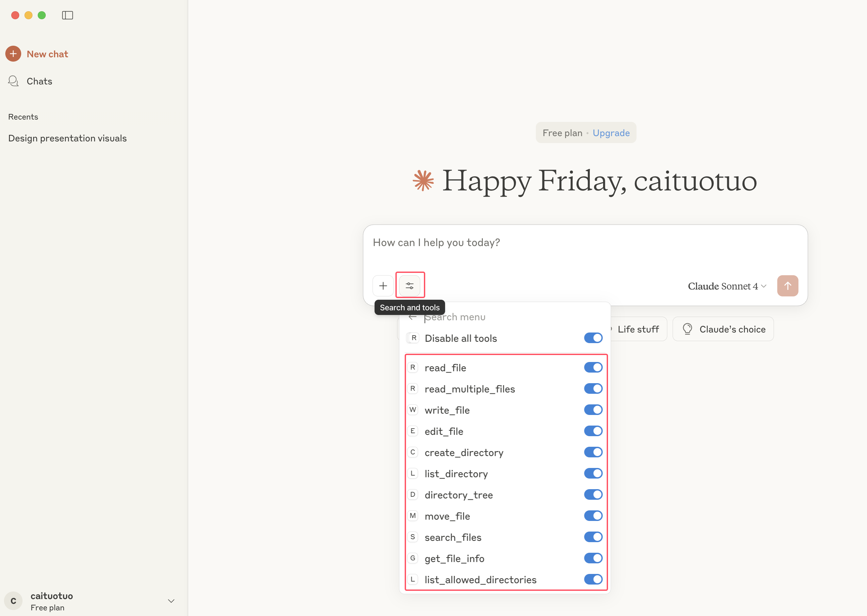Open Chats from the sidebar
The height and width of the screenshot is (616, 867).
pyautogui.click(x=39, y=81)
